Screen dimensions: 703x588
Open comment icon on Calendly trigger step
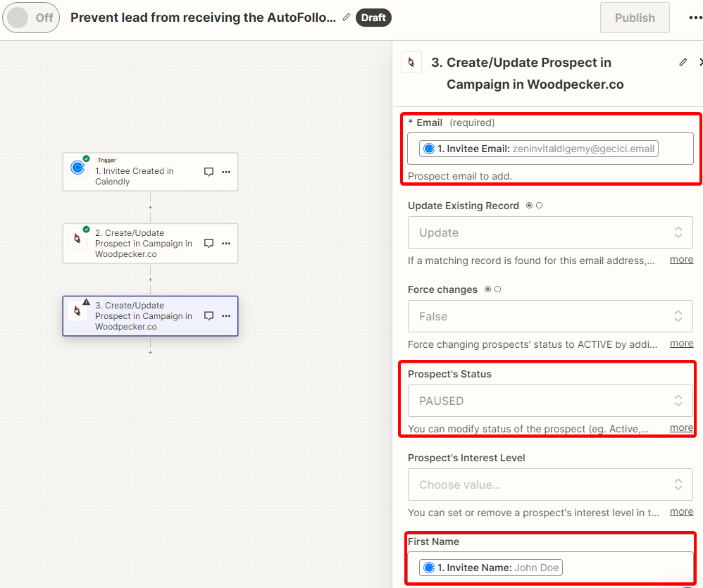(209, 172)
